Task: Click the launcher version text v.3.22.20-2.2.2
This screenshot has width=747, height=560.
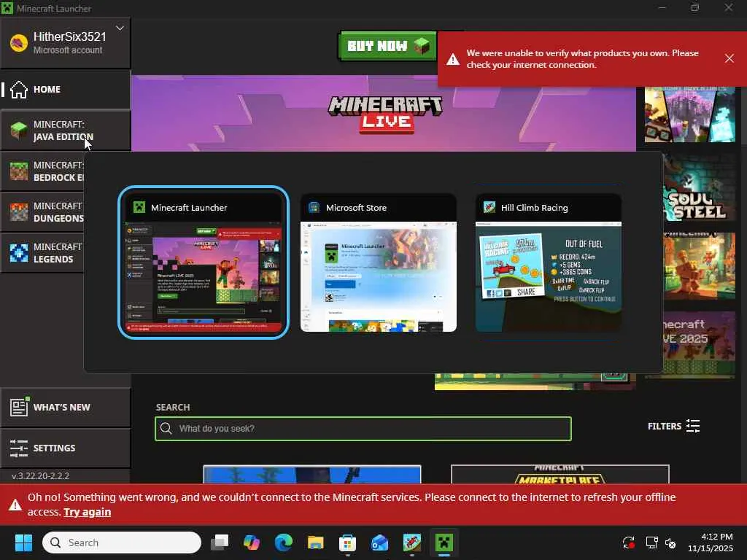Action: click(41, 475)
